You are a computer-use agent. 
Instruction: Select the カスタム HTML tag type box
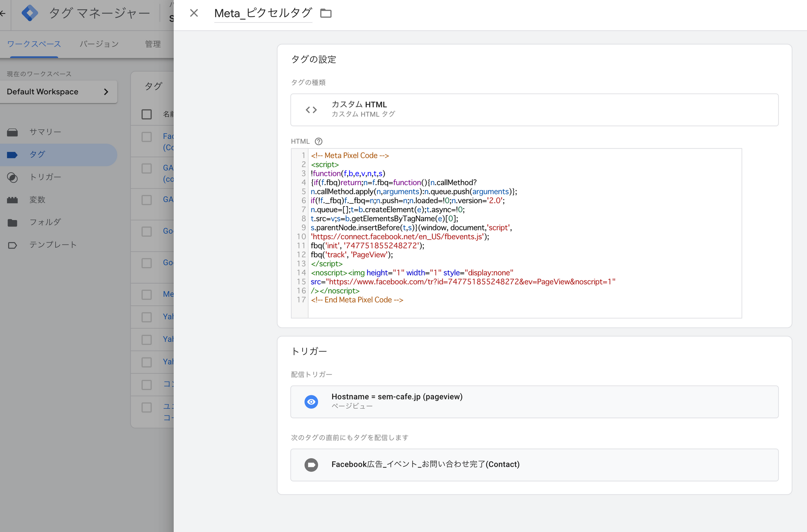coord(534,110)
